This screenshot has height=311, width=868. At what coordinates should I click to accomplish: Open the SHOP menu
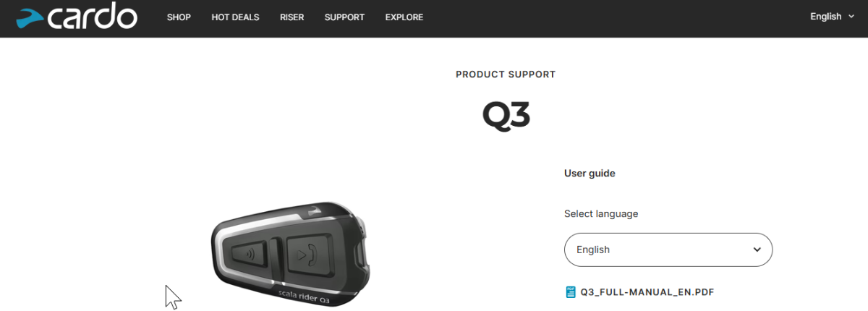[x=179, y=17]
